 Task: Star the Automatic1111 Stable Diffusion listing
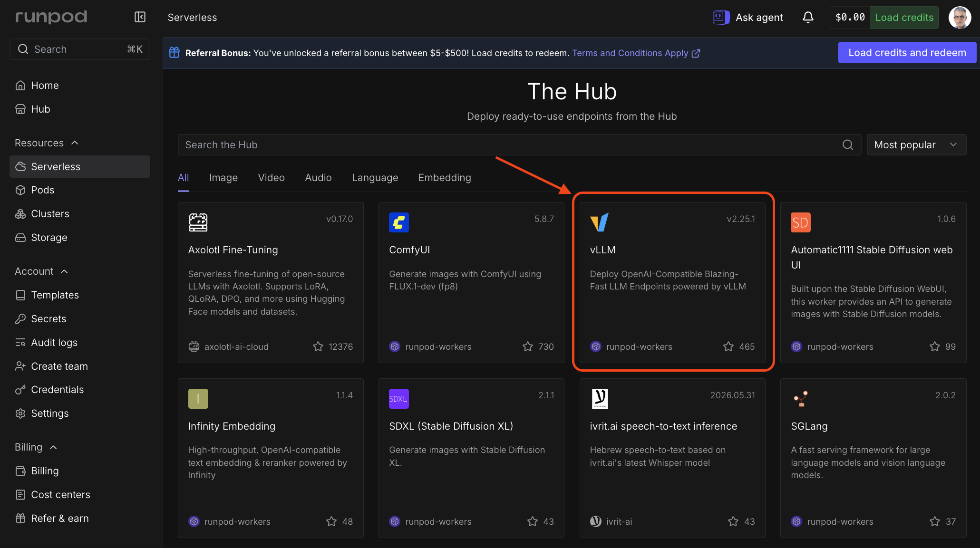[x=935, y=346]
